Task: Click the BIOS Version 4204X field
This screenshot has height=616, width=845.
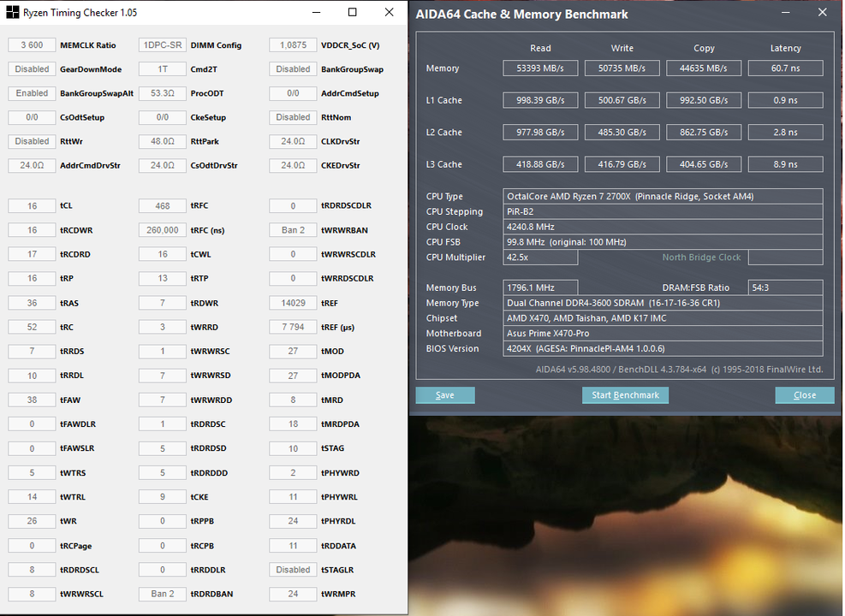Action: [x=663, y=348]
